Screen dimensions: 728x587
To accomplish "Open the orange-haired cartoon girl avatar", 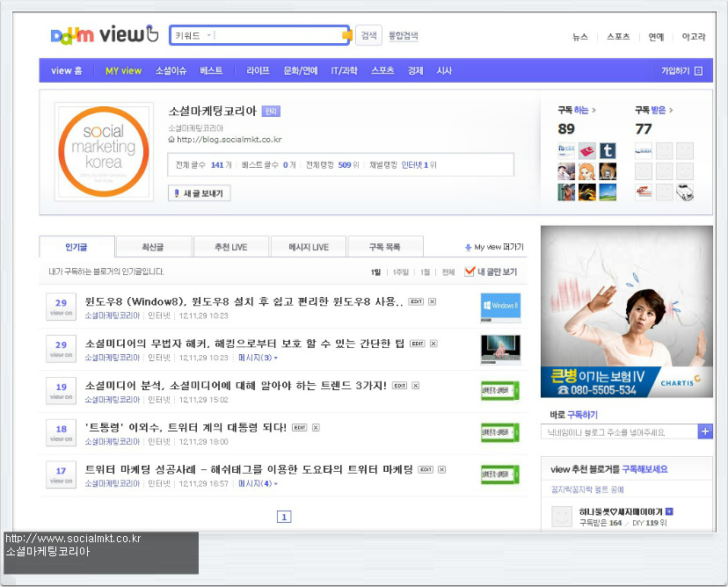I will 586,171.
